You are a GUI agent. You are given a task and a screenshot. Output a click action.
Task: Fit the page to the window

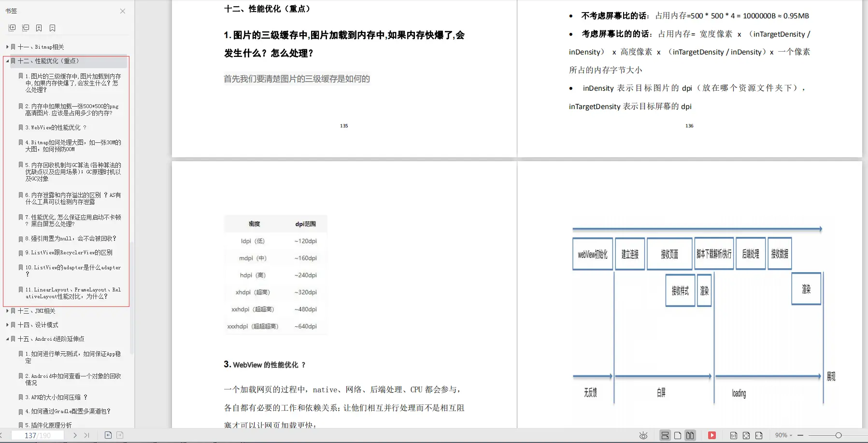(746, 435)
